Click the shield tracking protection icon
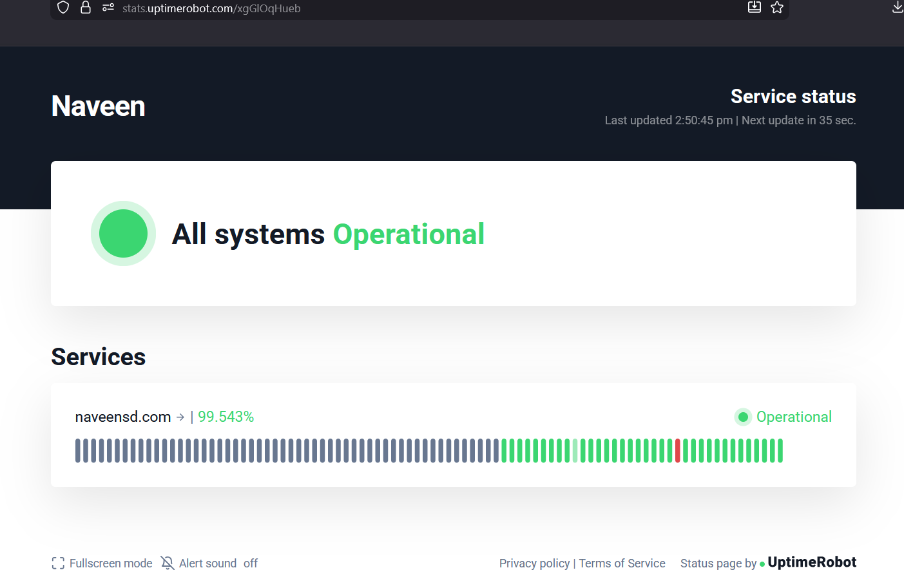The image size is (904, 588). click(63, 8)
